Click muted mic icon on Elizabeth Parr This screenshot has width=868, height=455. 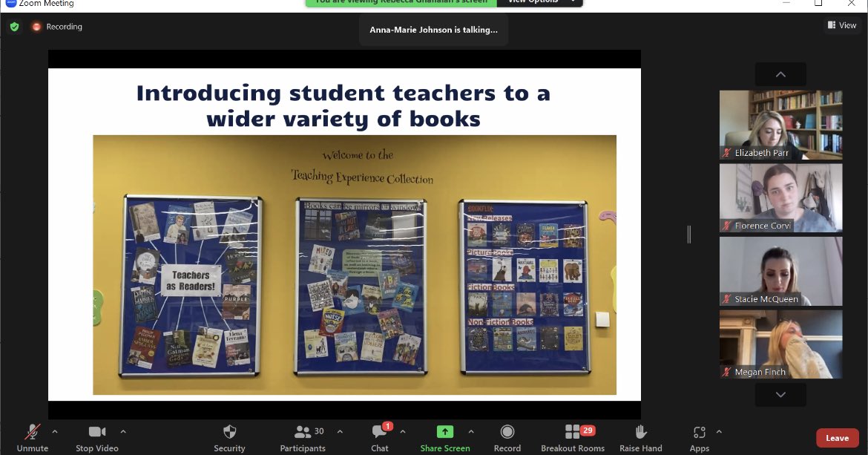pyautogui.click(x=727, y=153)
